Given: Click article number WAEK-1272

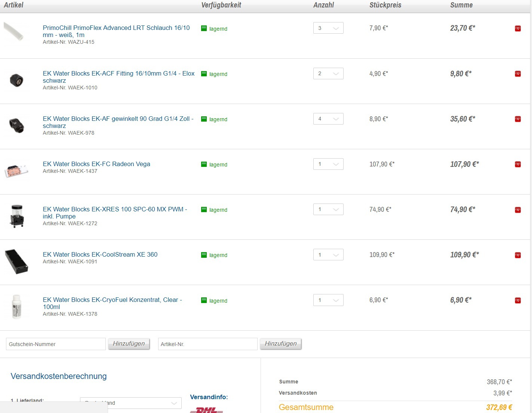Looking at the screenshot, I should click(x=83, y=223).
